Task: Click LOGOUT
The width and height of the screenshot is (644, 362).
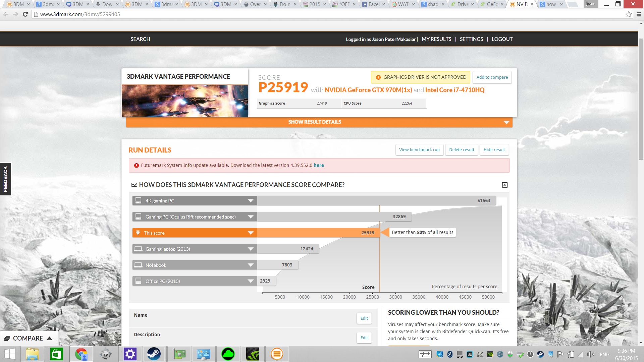Action: (x=502, y=39)
